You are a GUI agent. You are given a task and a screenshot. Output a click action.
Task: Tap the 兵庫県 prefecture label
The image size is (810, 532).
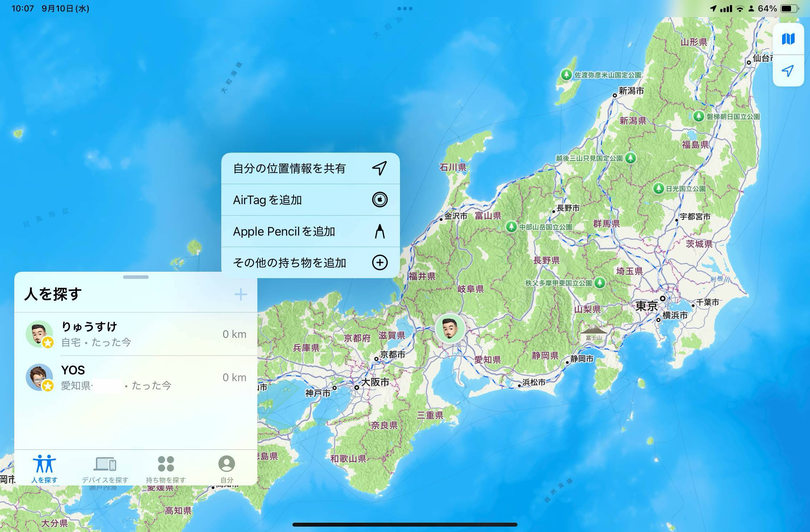click(306, 348)
